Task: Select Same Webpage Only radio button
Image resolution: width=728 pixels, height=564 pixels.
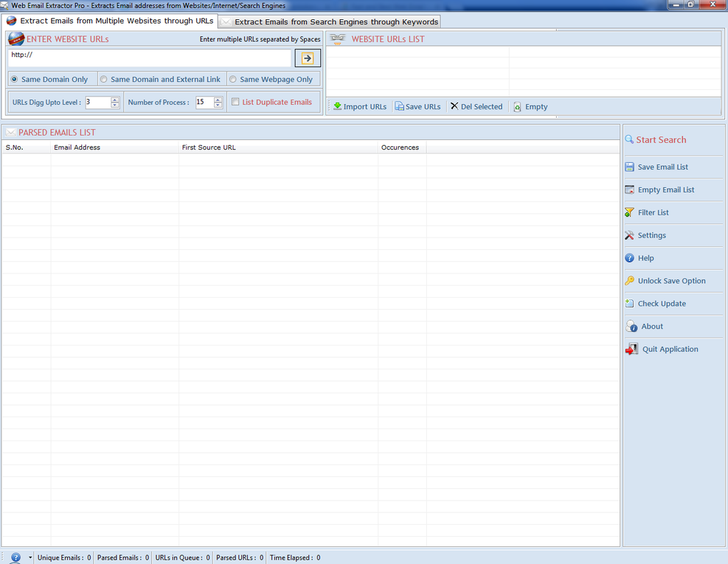Action: coord(233,79)
